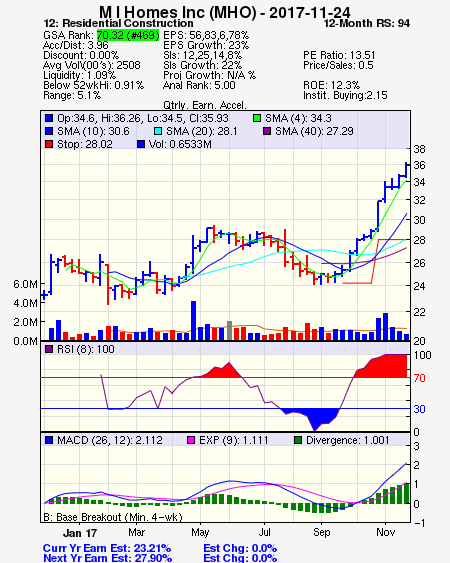Screen dimensions: 450x563
Task: Click the green Divergence legend swatch
Action: pos(298,440)
